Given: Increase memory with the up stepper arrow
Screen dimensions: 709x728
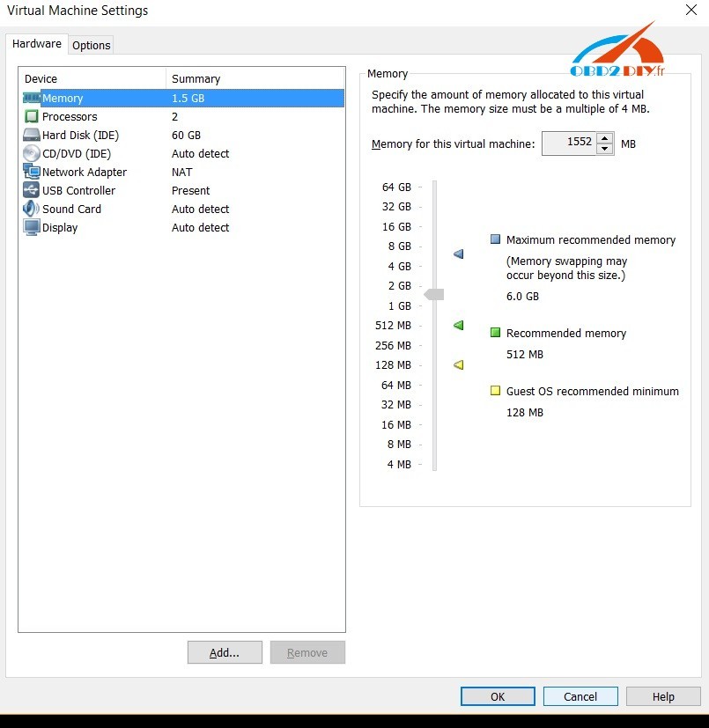Looking at the screenshot, I should (x=604, y=138).
